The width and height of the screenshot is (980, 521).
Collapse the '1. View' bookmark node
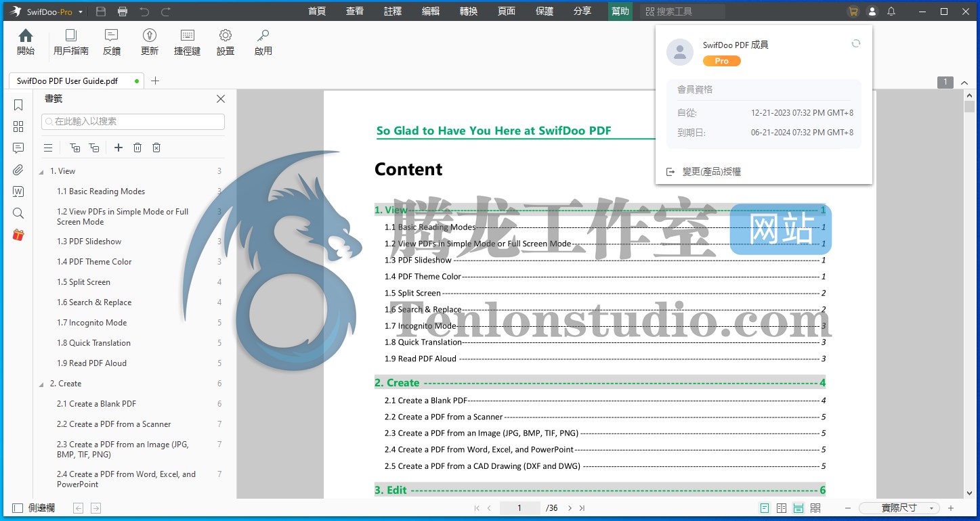[x=41, y=171]
